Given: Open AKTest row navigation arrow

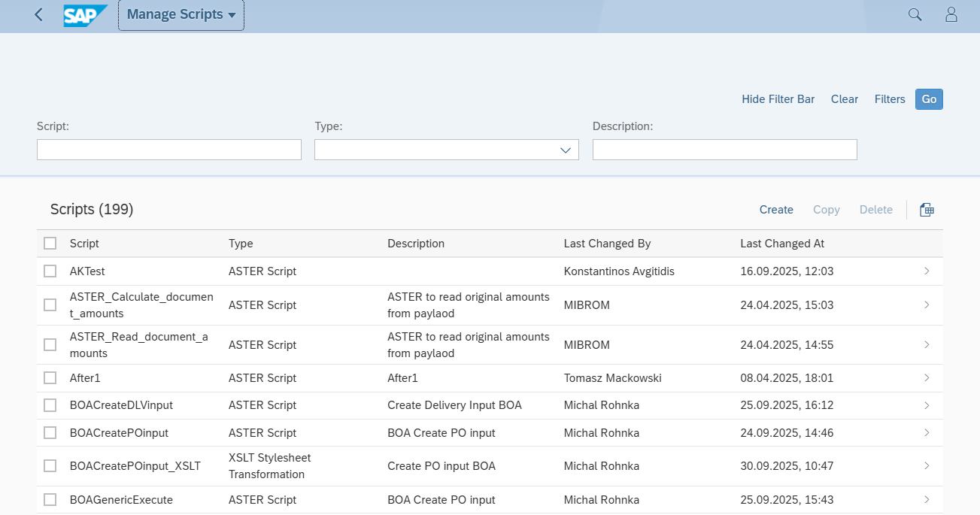Looking at the screenshot, I should 927,271.
